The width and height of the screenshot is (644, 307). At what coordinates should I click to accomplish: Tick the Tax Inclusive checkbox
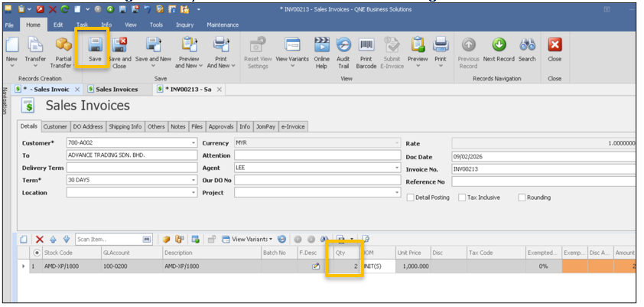tap(462, 198)
